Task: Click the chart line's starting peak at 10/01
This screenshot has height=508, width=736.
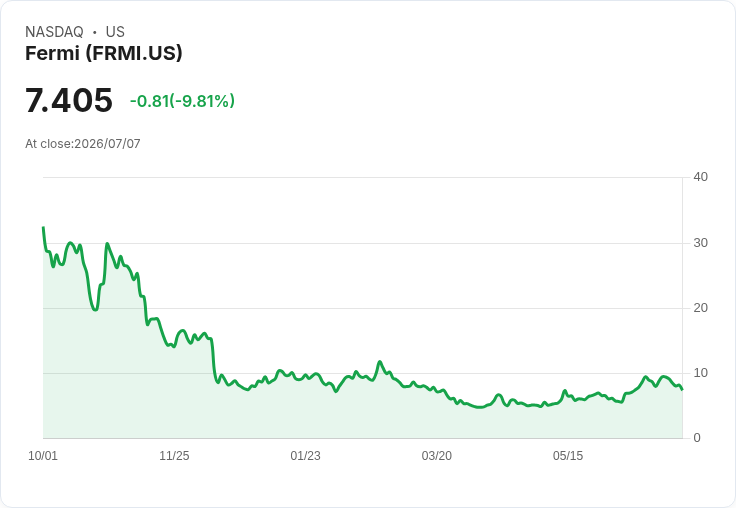Action: point(44,228)
